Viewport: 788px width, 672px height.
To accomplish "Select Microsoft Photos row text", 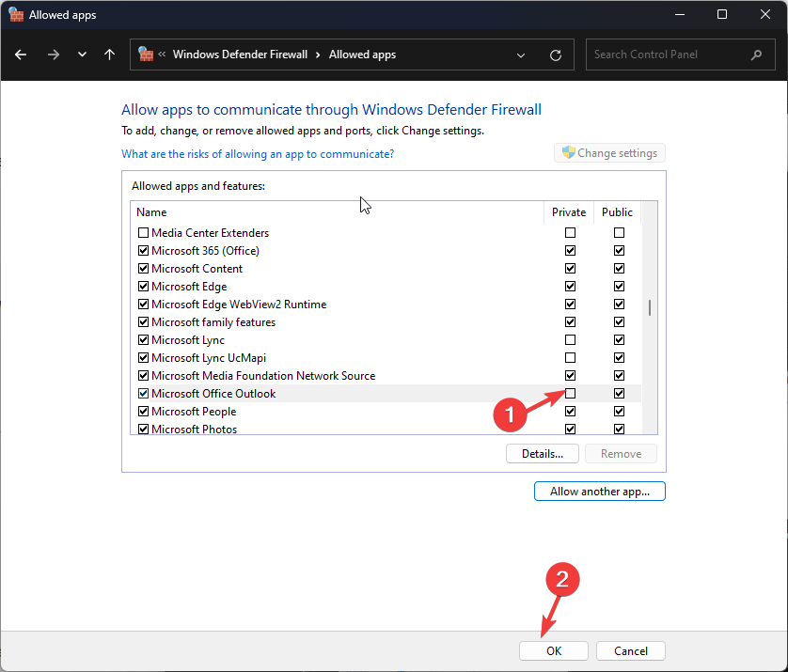I will pos(194,429).
